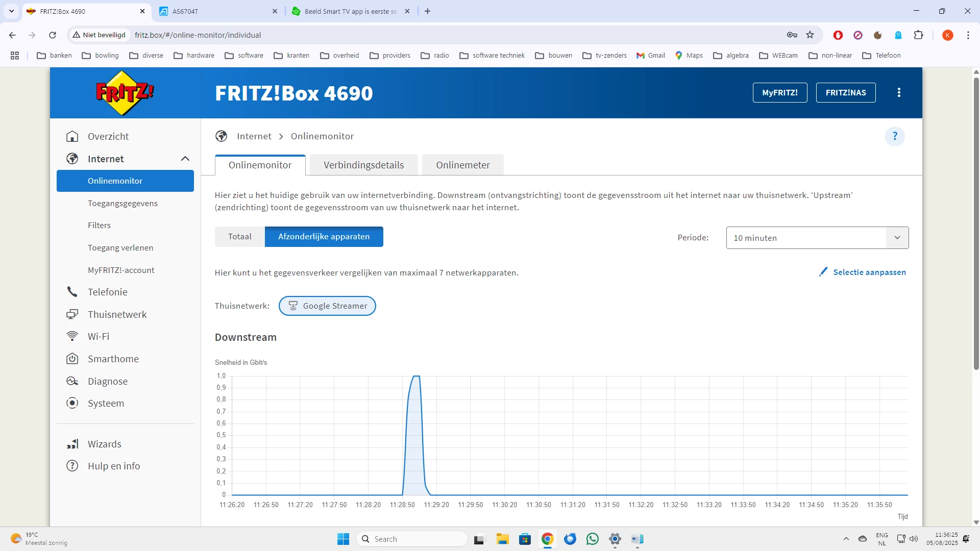
Task: Switch view to Totaal
Action: click(x=240, y=237)
